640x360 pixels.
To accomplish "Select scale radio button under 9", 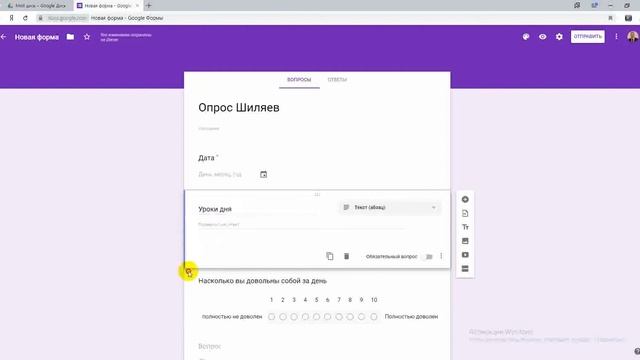I will 361,317.
